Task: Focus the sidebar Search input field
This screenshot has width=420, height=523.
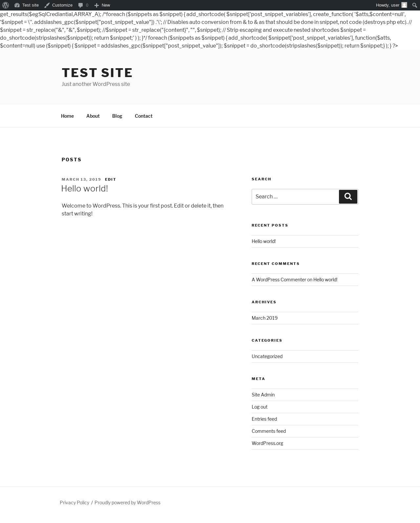Action: click(295, 197)
